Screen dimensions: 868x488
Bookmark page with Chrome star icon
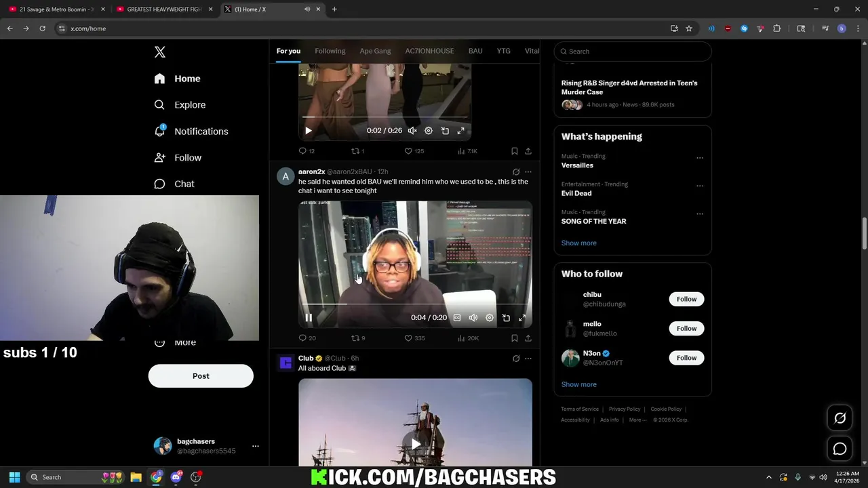pyautogui.click(x=689, y=28)
